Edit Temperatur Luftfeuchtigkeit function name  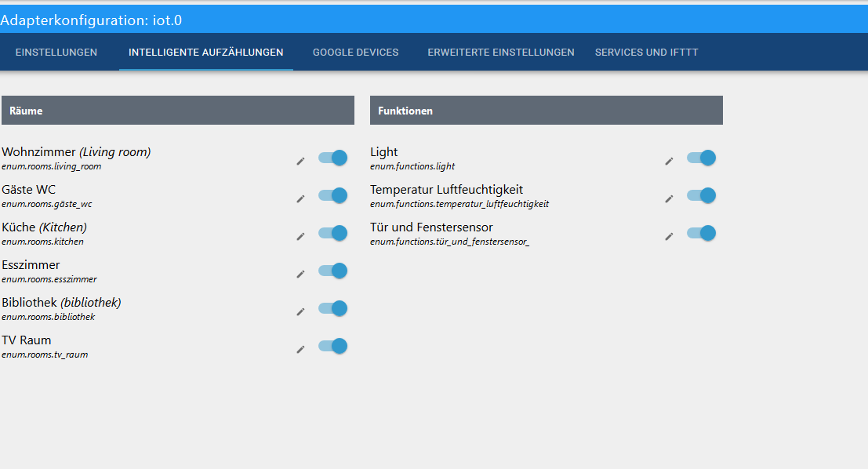(669, 198)
